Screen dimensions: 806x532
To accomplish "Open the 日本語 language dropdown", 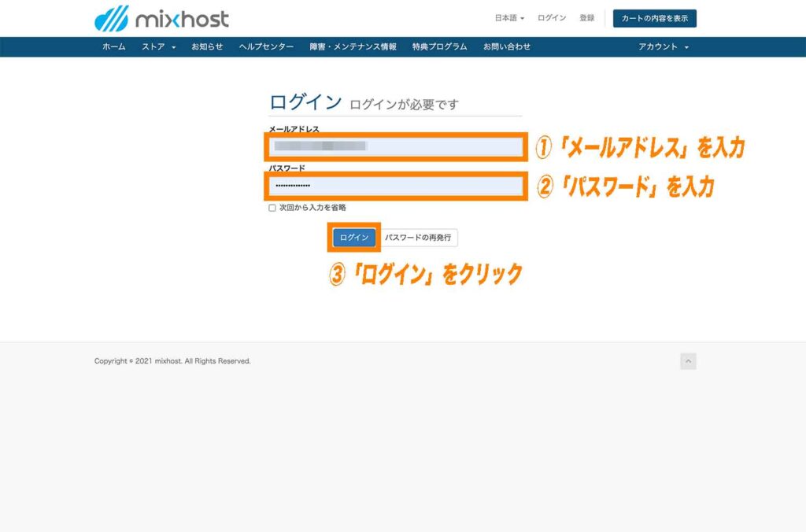I will (508, 18).
